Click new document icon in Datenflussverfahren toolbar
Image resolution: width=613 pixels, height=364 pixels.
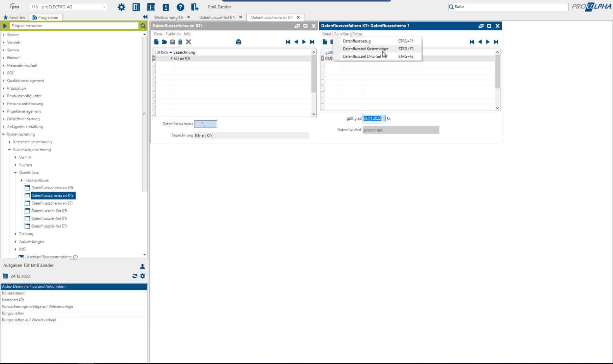pyautogui.click(x=325, y=42)
